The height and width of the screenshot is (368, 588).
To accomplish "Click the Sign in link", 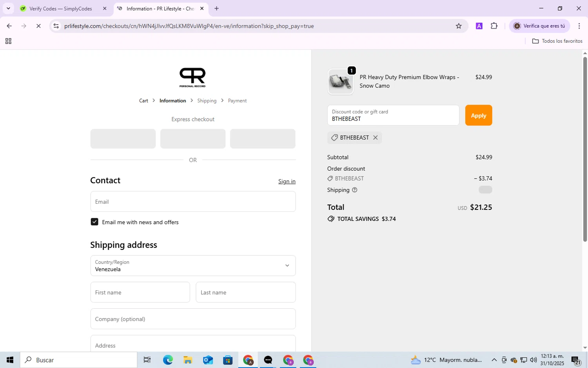I will [287, 181].
